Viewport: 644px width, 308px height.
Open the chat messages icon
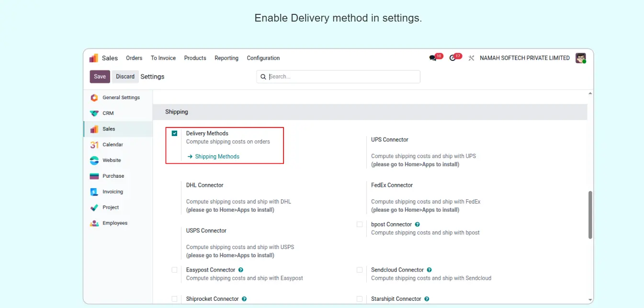pos(433,58)
